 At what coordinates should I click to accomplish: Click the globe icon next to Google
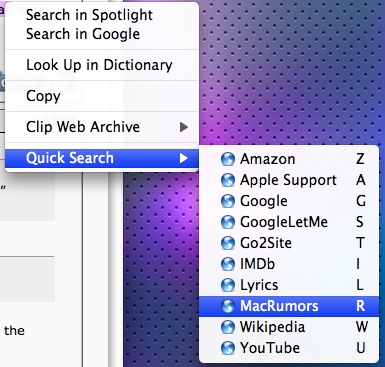coord(228,201)
